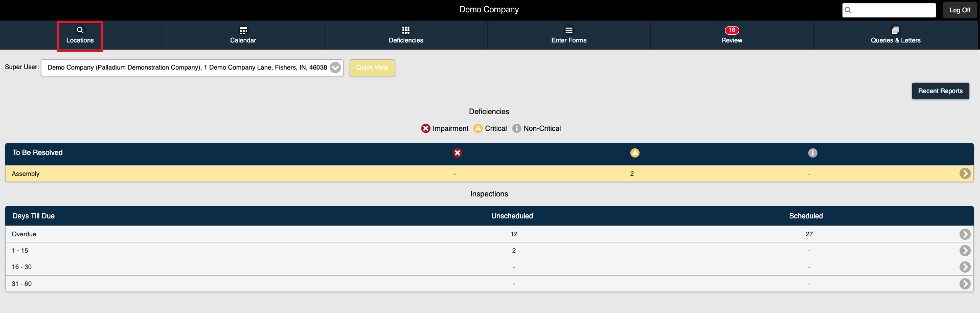Image resolution: width=980 pixels, height=313 pixels.
Task: Click the Unscheduled column header
Action: pos(512,216)
